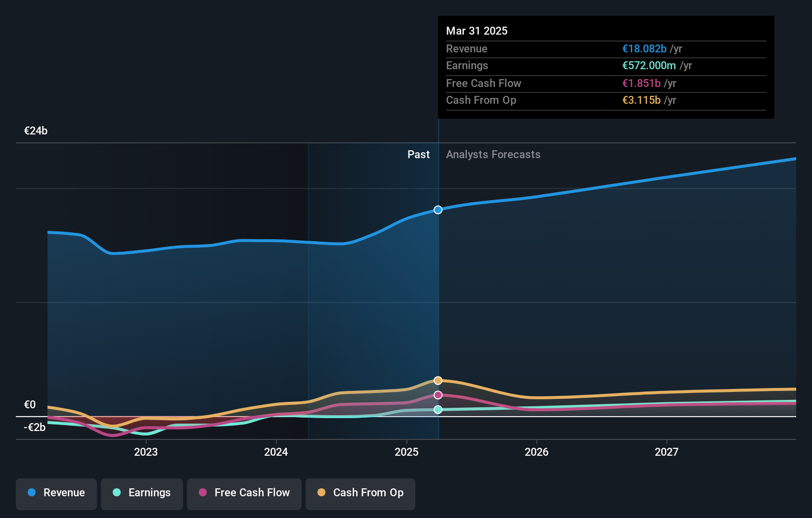Click the Free Cash Flow label in tooltip
This screenshot has height=518, width=812.
484,84
